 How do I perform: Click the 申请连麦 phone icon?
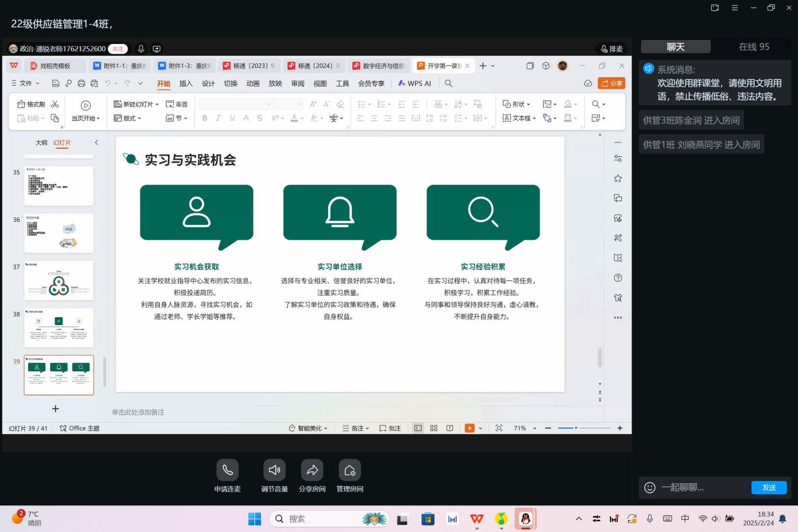coord(227,470)
